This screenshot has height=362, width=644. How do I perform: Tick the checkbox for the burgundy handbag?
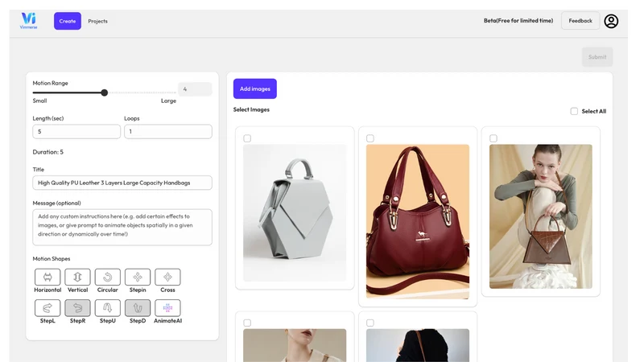[370, 138]
